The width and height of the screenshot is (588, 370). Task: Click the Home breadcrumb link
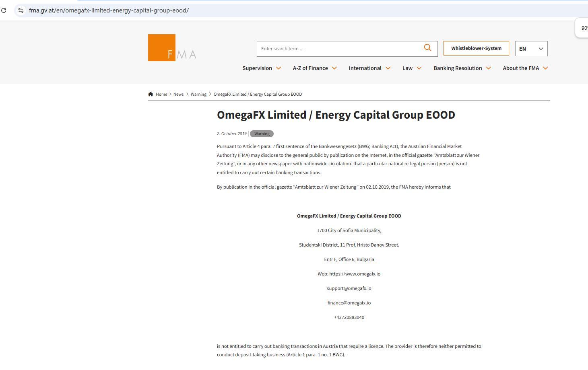[161, 94]
